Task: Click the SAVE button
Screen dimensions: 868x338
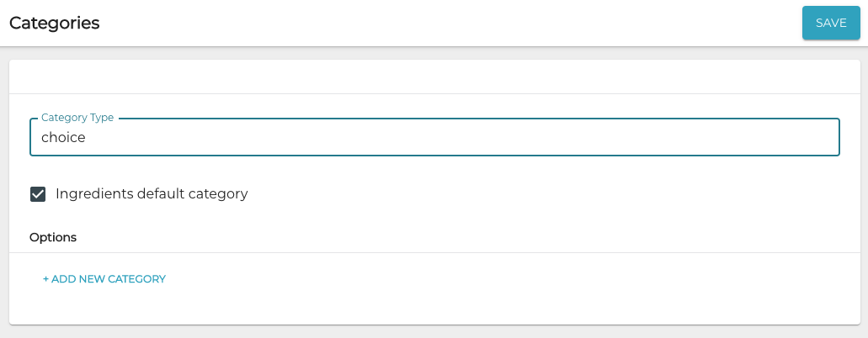Action: coord(830,23)
